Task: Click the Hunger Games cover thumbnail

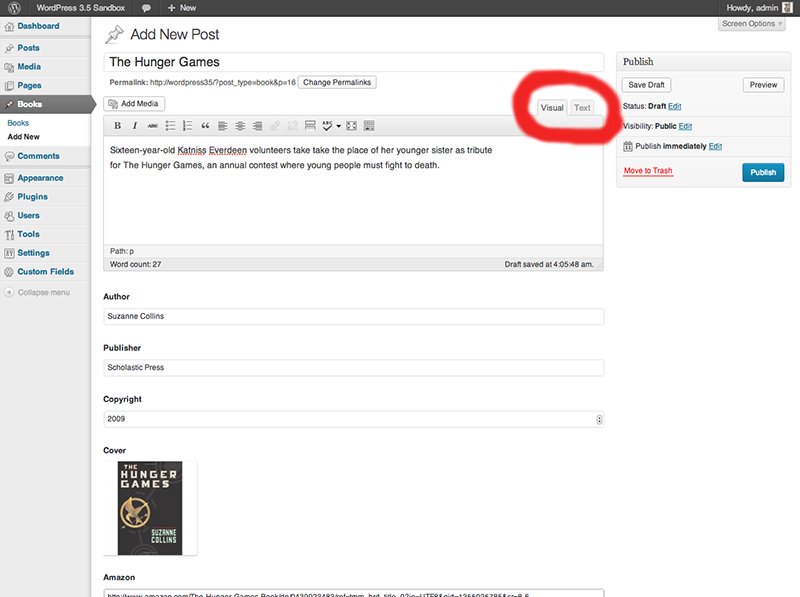Action: pos(150,508)
